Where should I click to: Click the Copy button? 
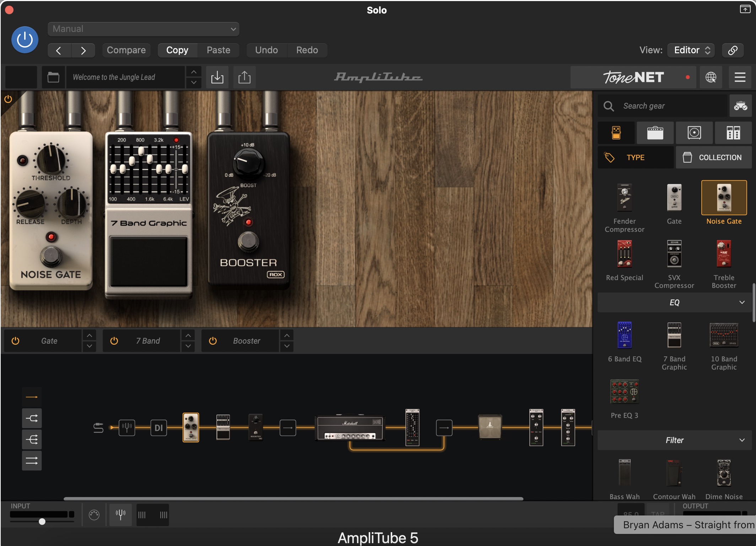pyautogui.click(x=177, y=50)
